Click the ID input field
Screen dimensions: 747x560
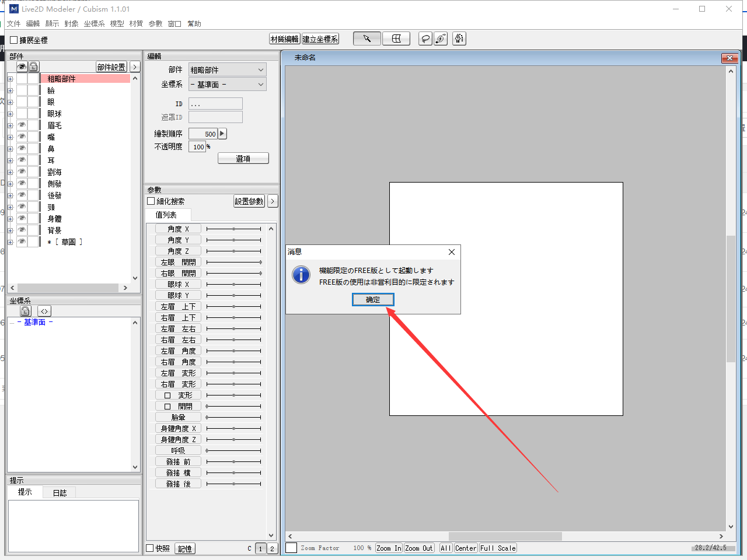215,104
